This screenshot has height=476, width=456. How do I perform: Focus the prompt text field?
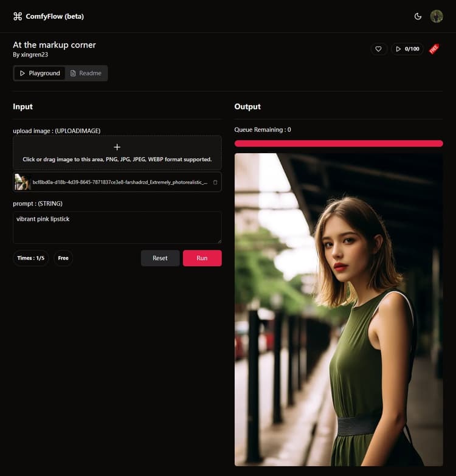tap(117, 227)
